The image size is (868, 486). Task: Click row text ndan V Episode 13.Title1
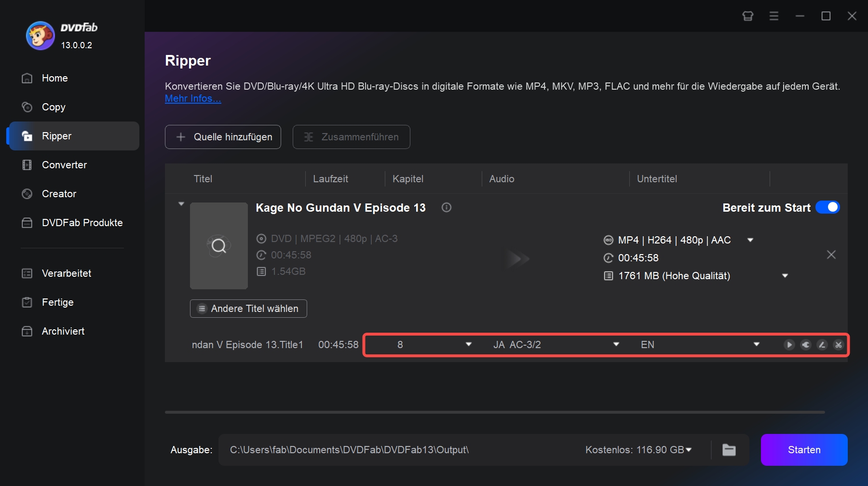247,345
